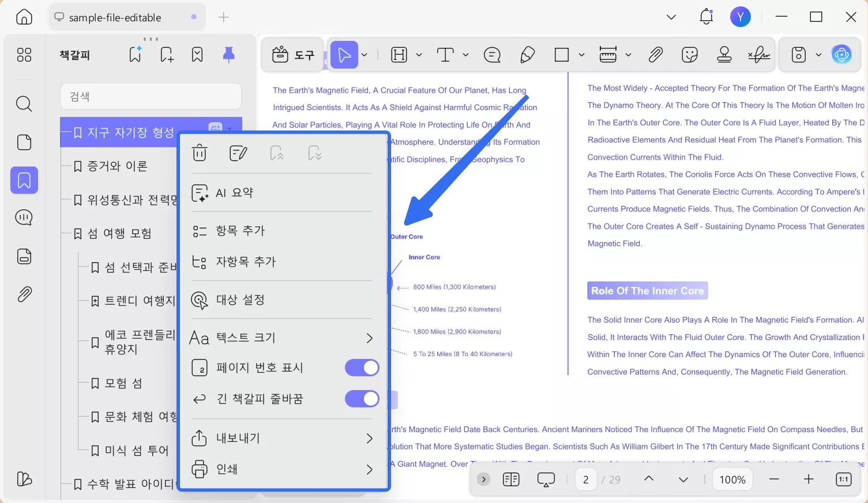Choose AI 요약 from the context menu
868x503 pixels.
[232, 192]
